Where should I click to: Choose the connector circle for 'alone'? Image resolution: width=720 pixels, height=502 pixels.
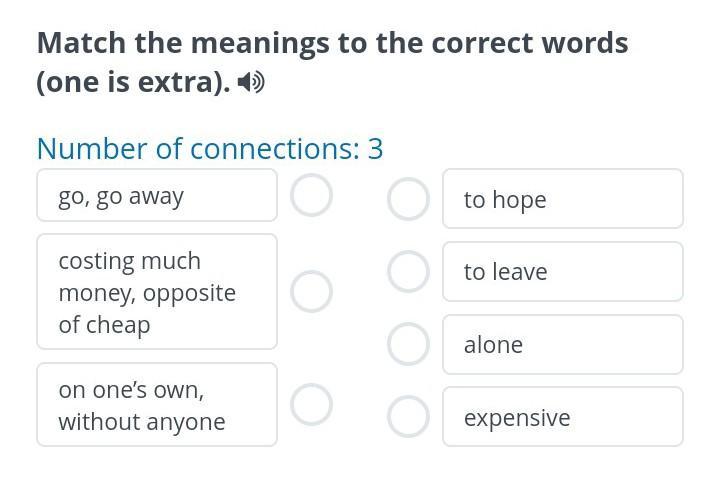[408, 344]
